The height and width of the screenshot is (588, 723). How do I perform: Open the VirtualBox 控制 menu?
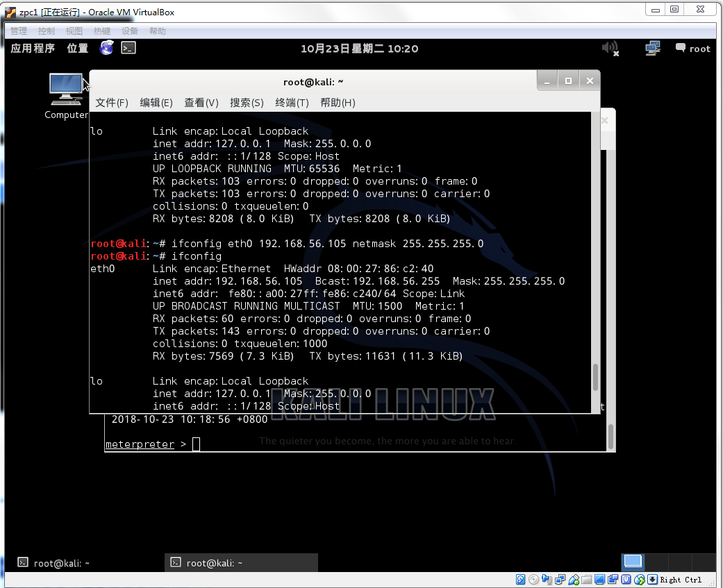tap(46, 31)
